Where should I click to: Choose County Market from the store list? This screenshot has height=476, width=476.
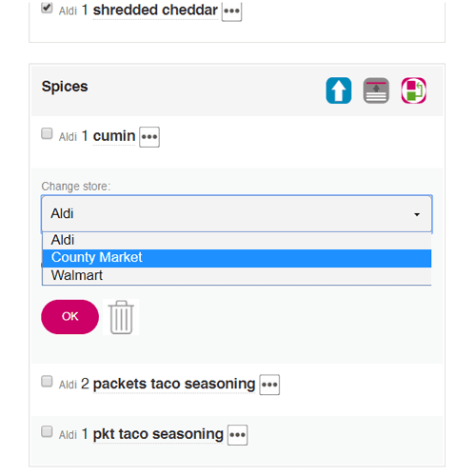point(237,258)
